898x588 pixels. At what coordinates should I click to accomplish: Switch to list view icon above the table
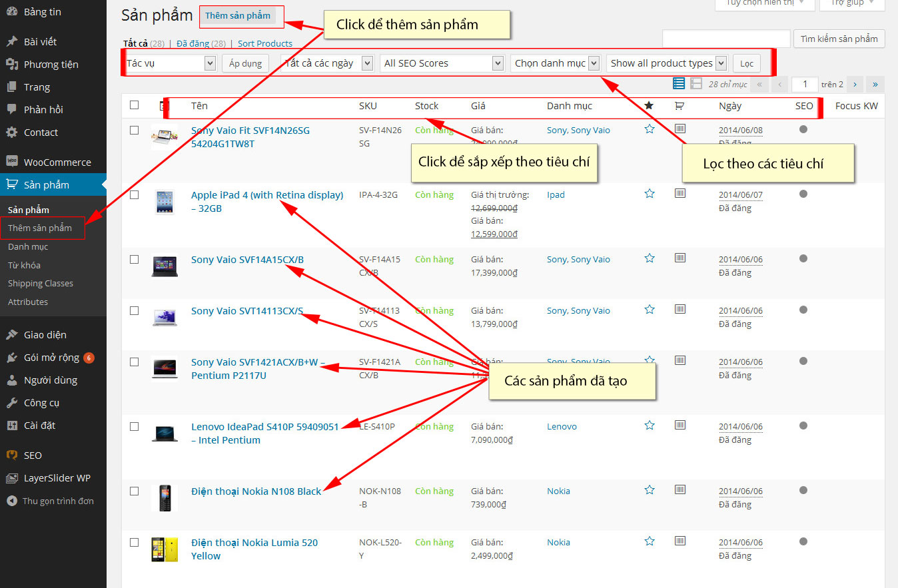[679, 84]
